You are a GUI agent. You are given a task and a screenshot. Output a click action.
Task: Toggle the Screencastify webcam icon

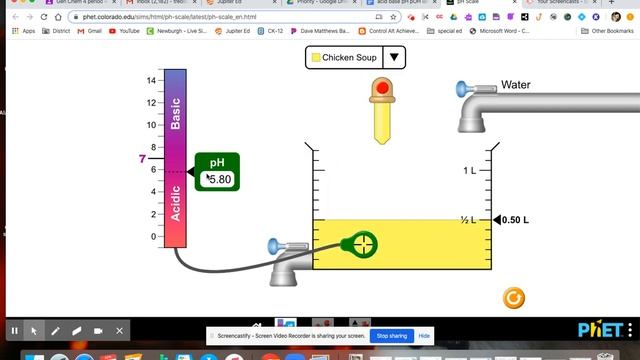click(x=98, y=331)
